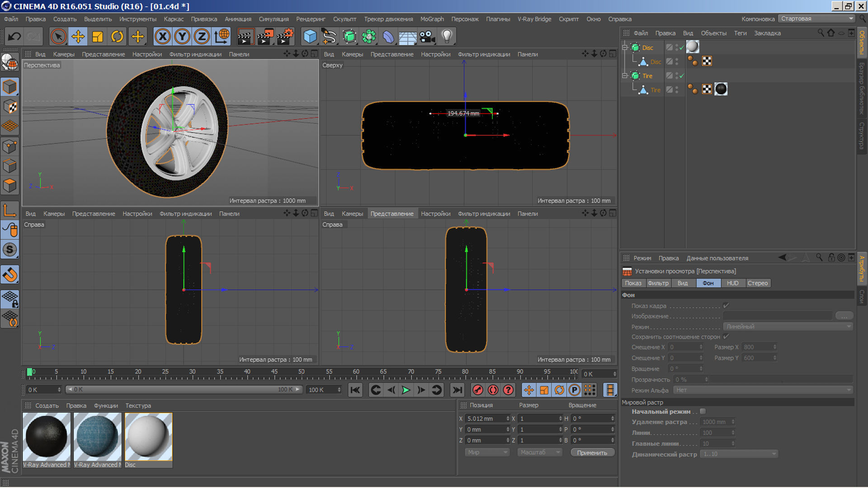Select the Rotate tool icon
868x488 pixels.
coord(117,37)
